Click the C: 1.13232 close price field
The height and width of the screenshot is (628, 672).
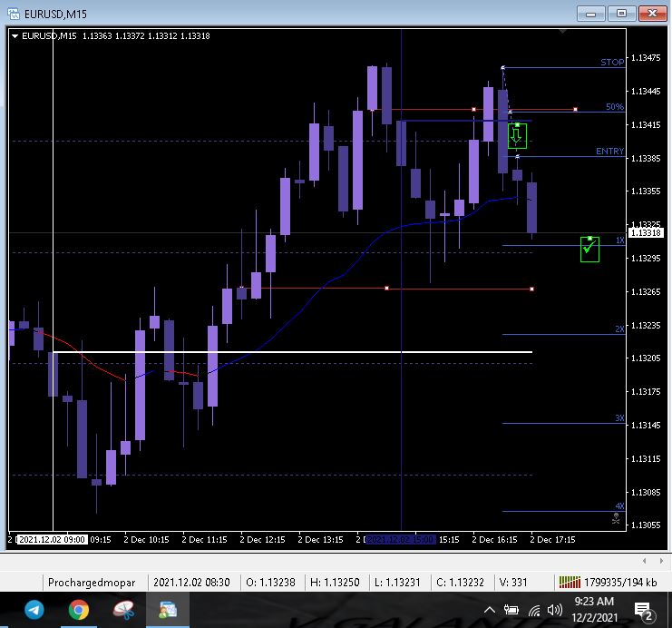pos(460,583)
